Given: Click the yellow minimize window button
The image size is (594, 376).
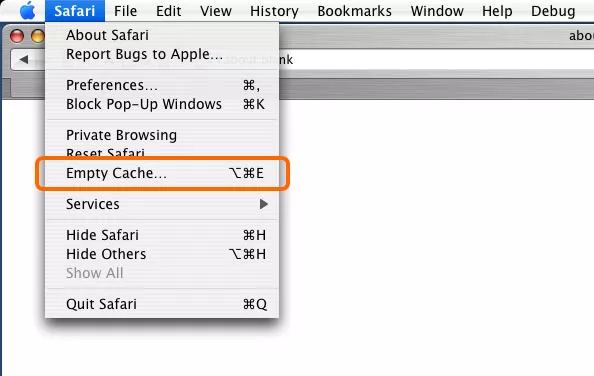Looking at the screenshot, I should 38,36.
